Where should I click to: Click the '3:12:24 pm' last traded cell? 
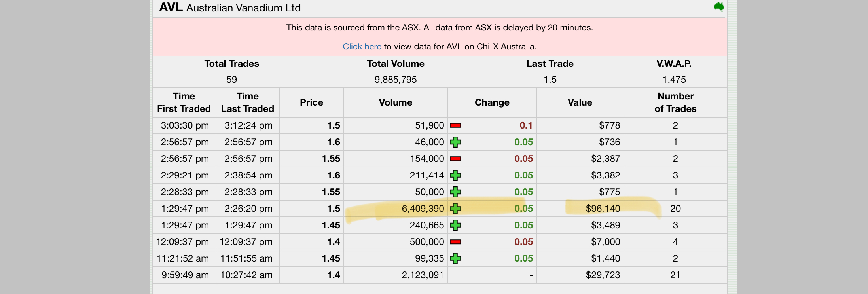pyautogui.click(x=248, y=125)
